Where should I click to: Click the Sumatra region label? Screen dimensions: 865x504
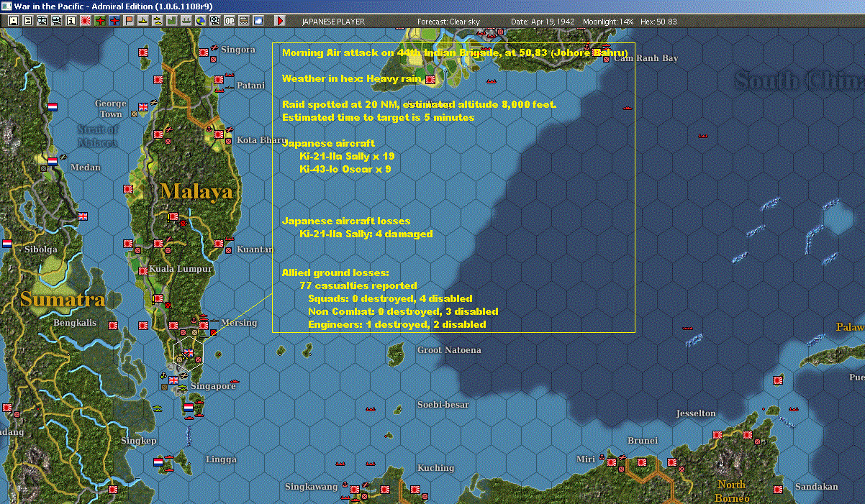[63, 299]
